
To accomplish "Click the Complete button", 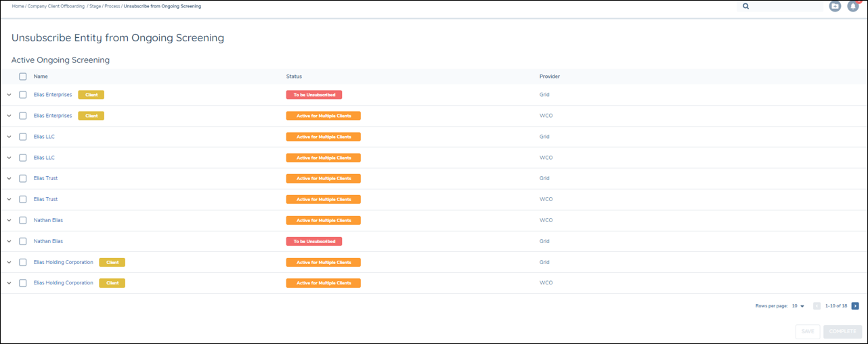I will click(842, 331).
